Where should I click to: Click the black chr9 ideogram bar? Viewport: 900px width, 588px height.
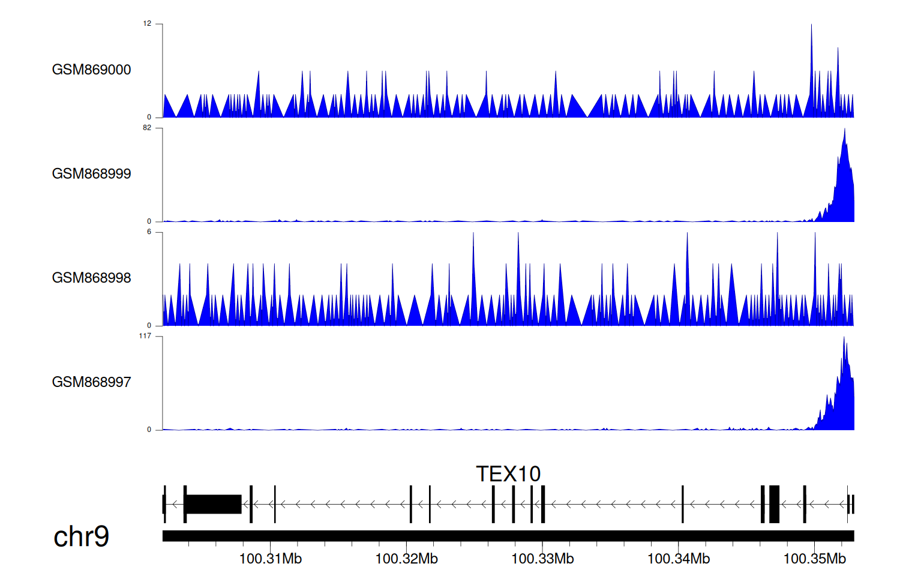[508, 536]
